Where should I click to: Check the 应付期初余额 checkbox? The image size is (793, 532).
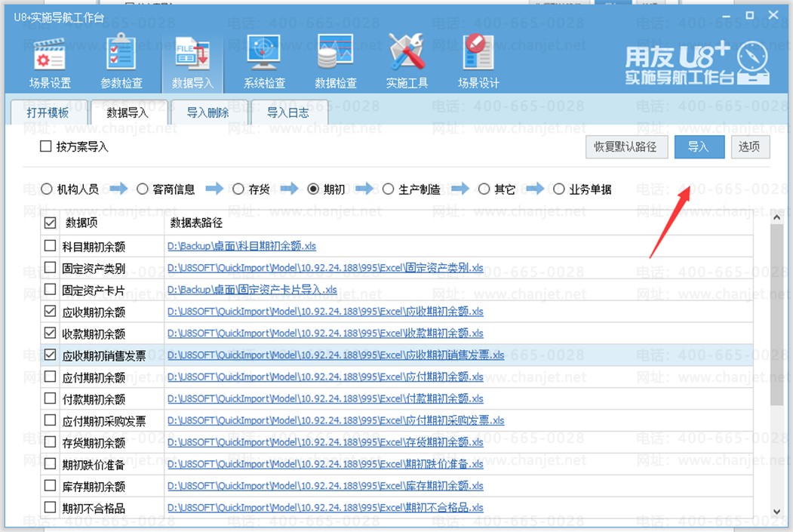coord(50,377)
